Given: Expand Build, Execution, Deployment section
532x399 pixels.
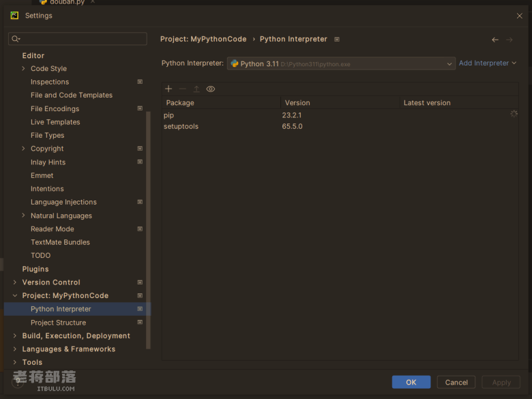Looking at the screenshot, I should point(14,336).
